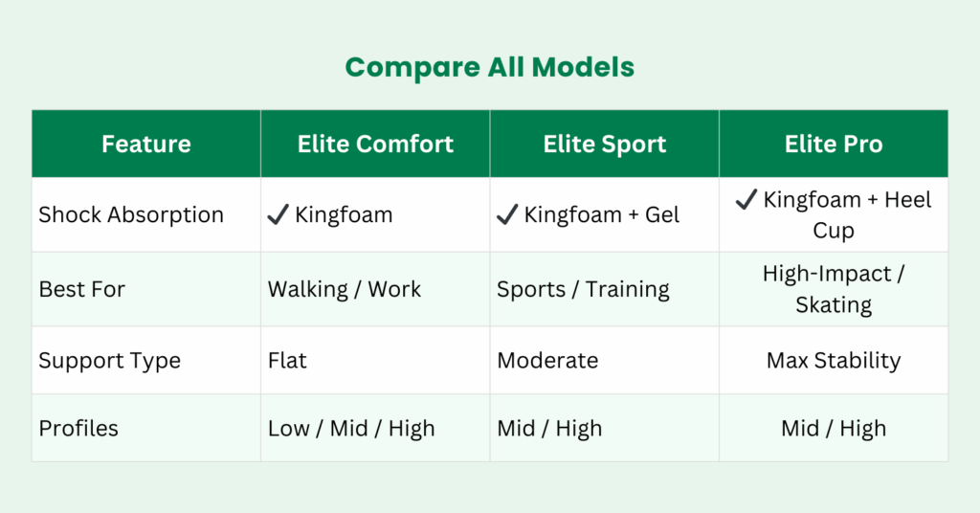Click the checkmark before Kingfoam + Heel Cup
The height and width of the screenshot is (513, 980).
pos(746,200)
